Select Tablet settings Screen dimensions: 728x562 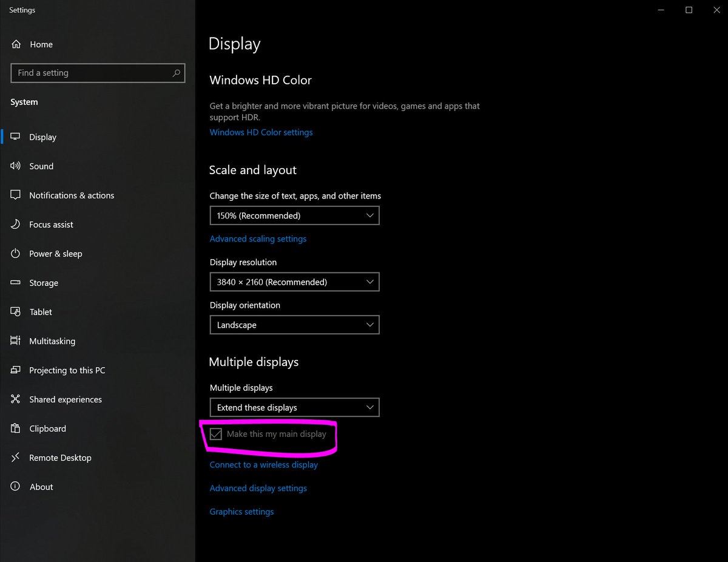pos(41,312)
